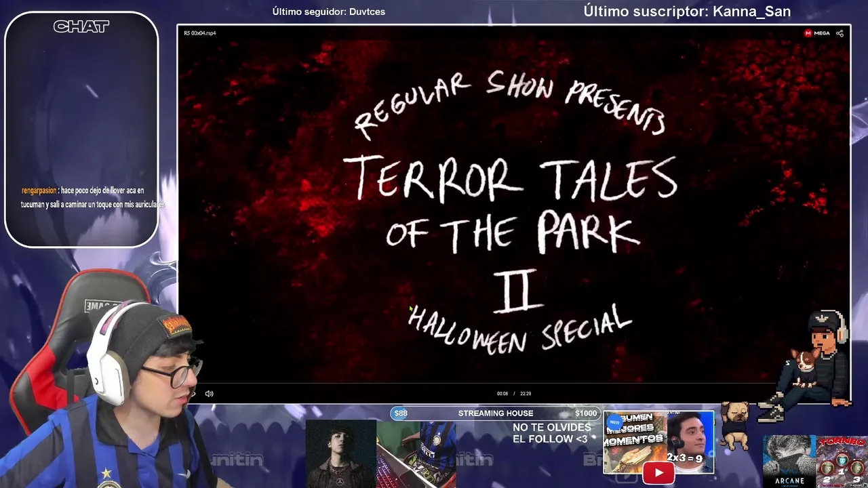The image size is (868, 488).
Task: Open the Resumen Mejores Momentos thumbnail
Action: coord(658,442)
